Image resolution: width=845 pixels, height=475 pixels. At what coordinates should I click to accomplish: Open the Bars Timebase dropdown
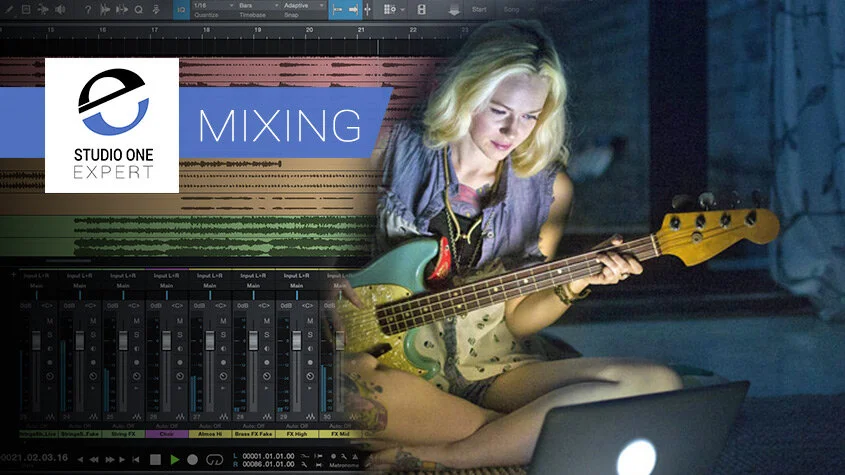point(259,5)
